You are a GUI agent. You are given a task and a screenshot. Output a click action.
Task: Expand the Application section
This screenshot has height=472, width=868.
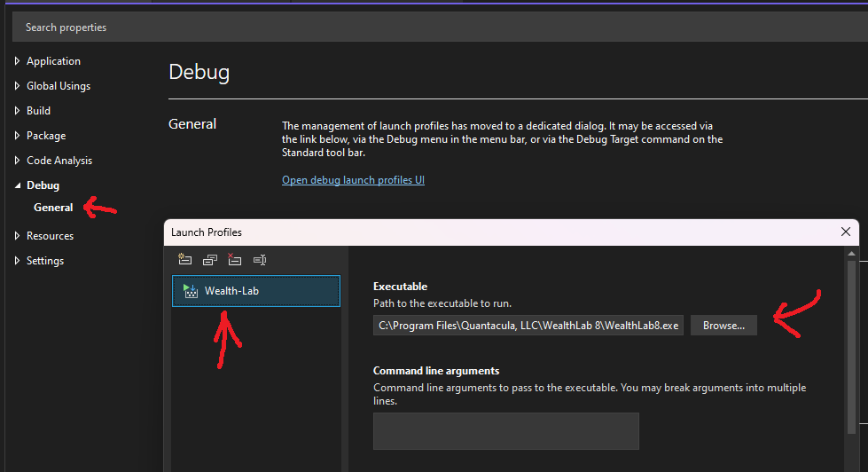coord(17,61)
